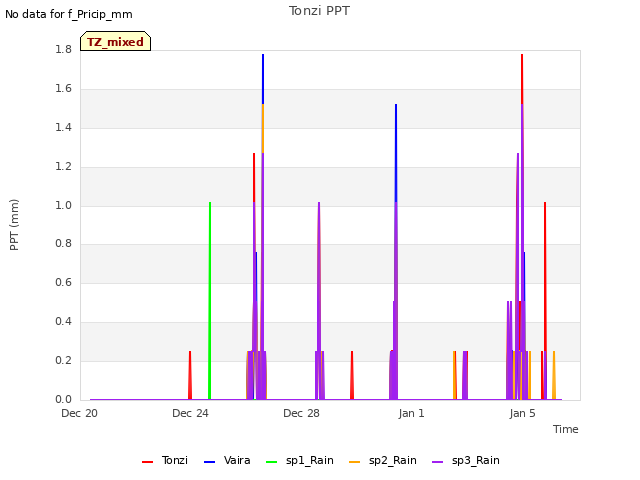
Task: Click the TZ_mixed annotation label
Action: pyautogui.click(x=116, y=41)
